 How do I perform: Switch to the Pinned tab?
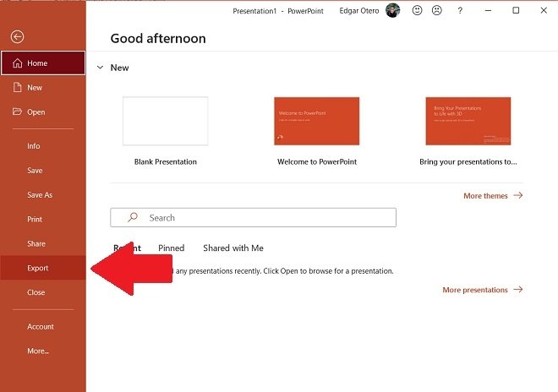point(171,248)
